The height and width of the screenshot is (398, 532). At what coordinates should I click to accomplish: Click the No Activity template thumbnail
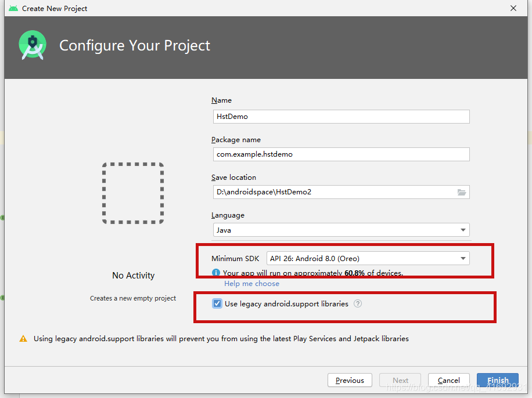coord(133,193)
